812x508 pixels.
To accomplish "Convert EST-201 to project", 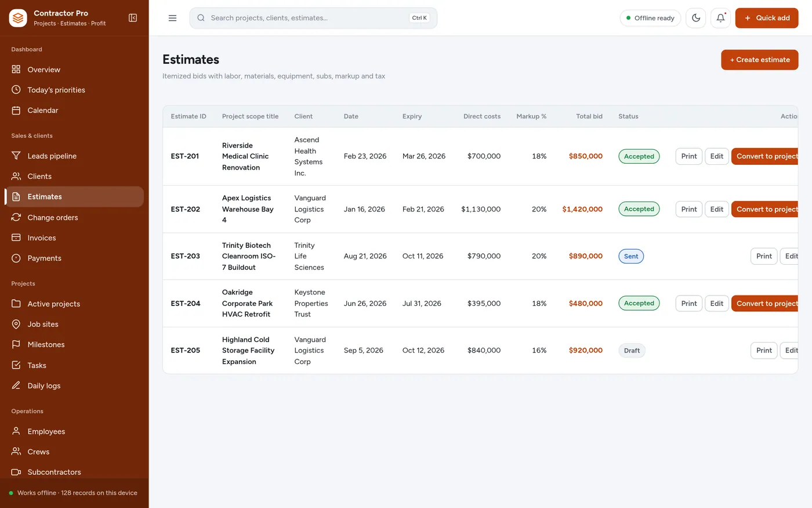I will pos(766,156).
